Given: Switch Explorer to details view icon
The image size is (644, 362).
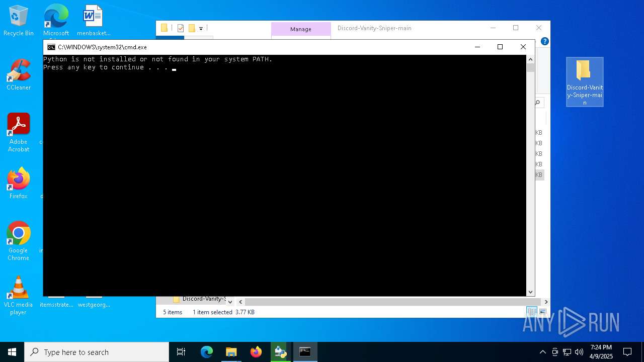Looking at the screenshot, I should [532, 312].
